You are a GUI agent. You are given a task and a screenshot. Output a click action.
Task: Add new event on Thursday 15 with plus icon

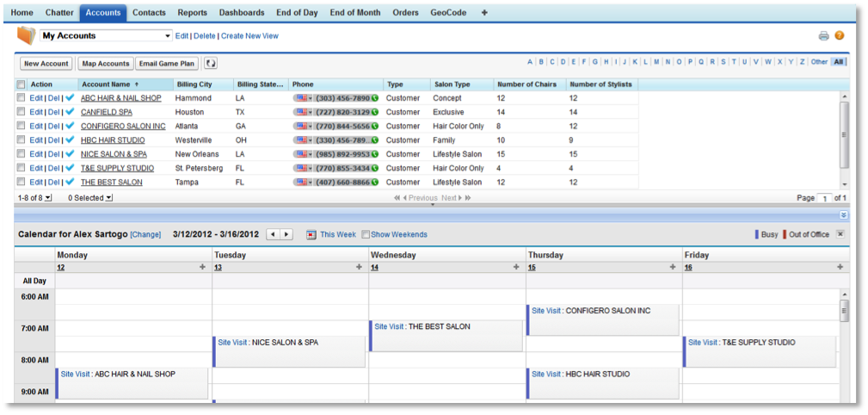pyautogui.click(x=673, y=267)
